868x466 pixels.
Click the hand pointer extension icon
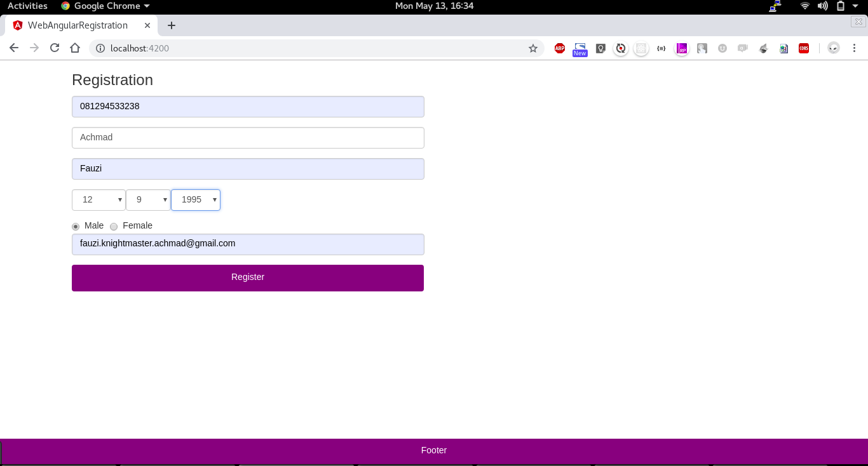(702, 48)
